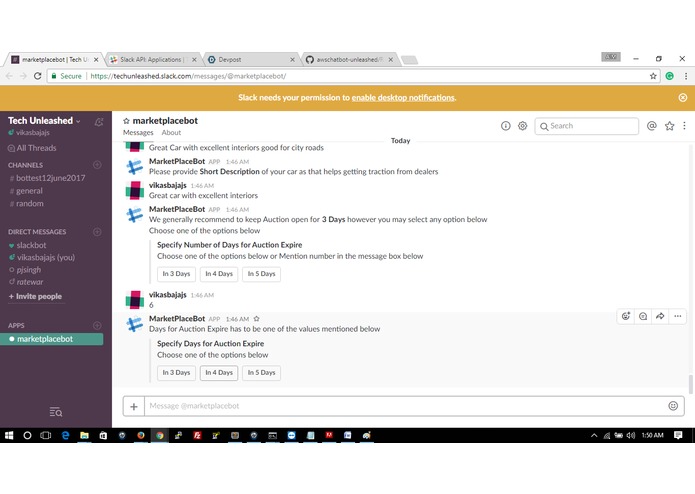Click Invite people link
Image resolution: width=695 pixels, height=494 pixels.
35,296
